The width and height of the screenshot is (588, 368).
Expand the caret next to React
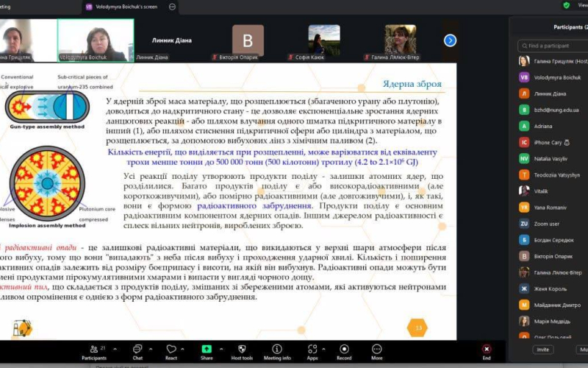coord(184,348)
